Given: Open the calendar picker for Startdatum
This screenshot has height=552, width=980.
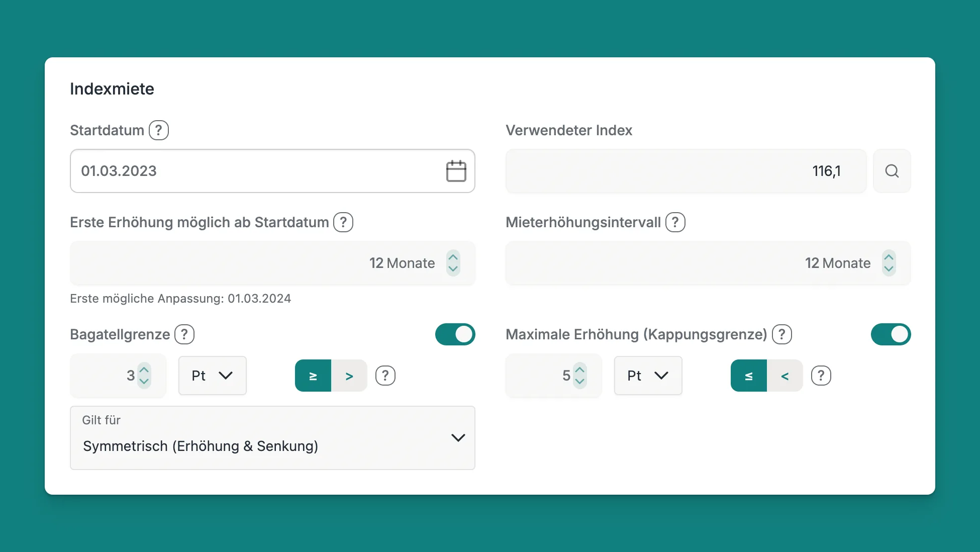Looking at the screenshot, I should (x=456, y=171).
